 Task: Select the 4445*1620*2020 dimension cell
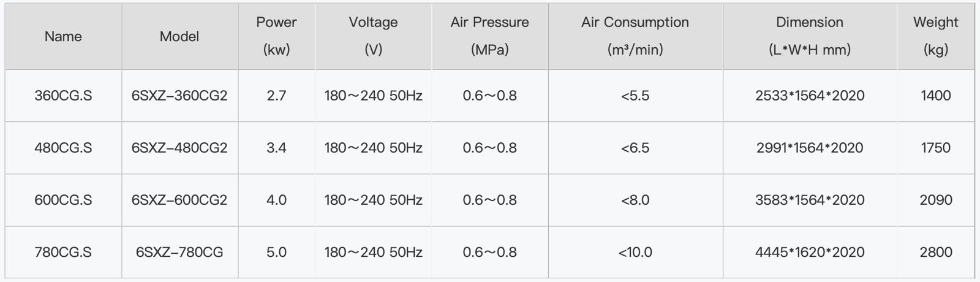pyautogui.click(x=809, y=252)
